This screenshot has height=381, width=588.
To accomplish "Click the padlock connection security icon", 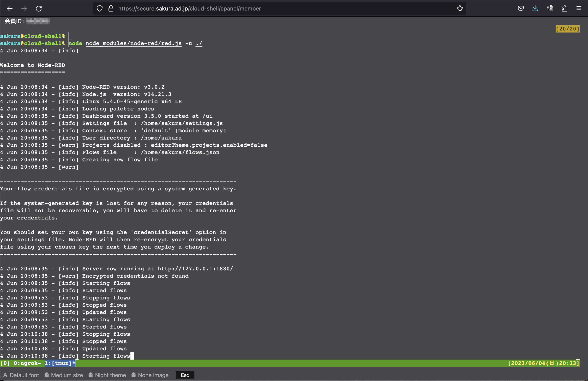I will (x=111, y=8).
